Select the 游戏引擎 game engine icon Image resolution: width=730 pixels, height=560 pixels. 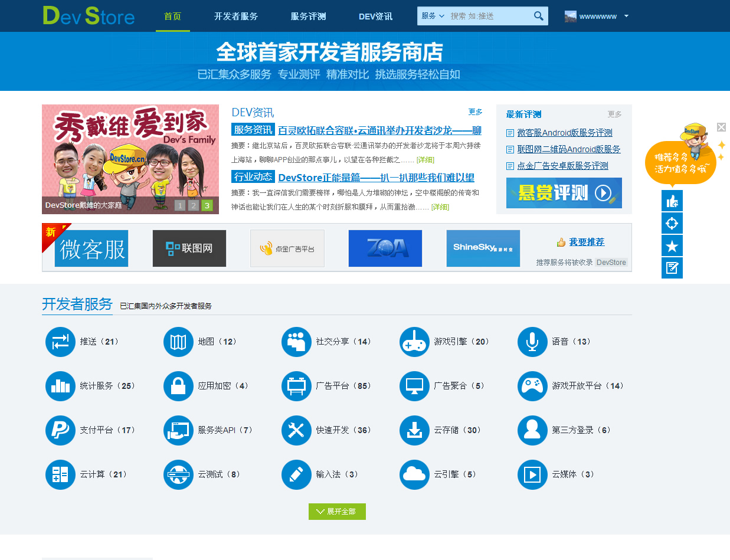(x=414, y=341)
